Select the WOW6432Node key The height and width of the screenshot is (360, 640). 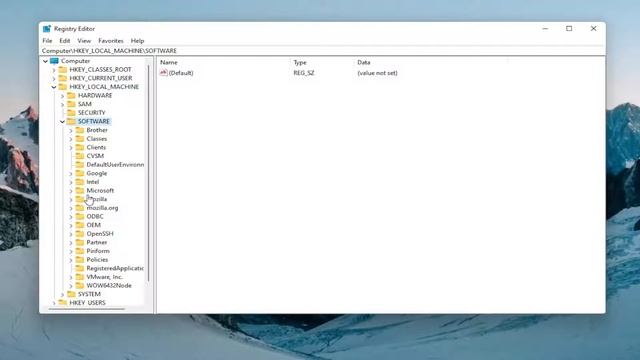pos(109,285)
